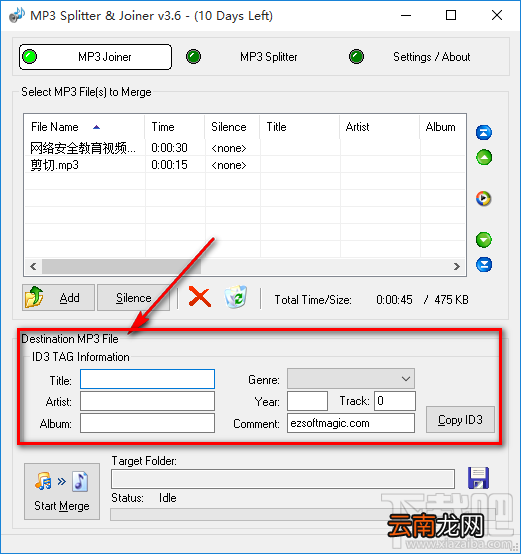This screenshot has width=521, height=554.
Task: Click the Title column header
Action: [x=300, y=127]
